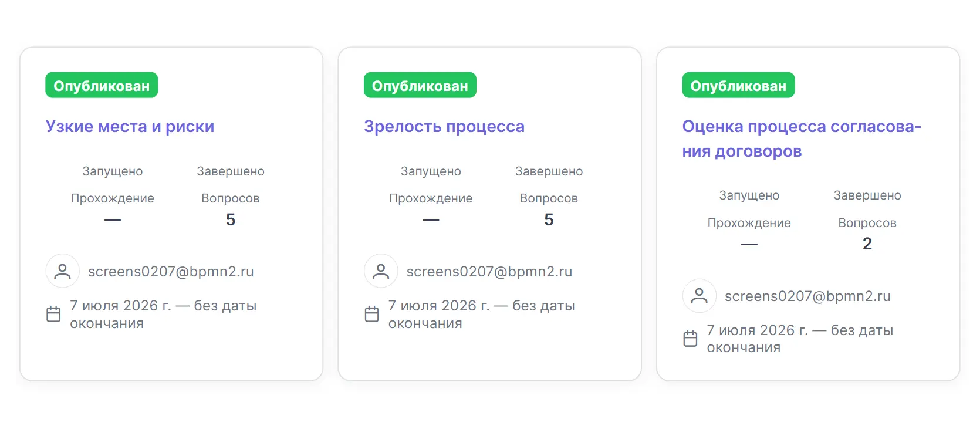Click user avatar icon in "Оценка процесса" card
Viewport: 980px width, 429px height.
coord(699,296)
